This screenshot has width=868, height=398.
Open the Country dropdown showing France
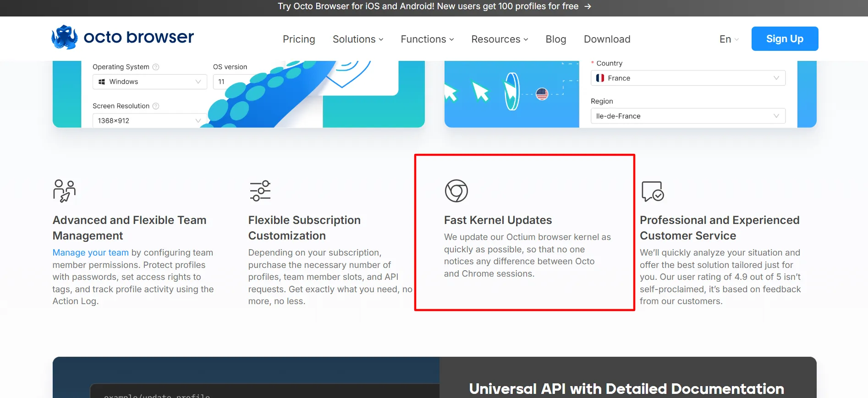[x=688, y=78]
